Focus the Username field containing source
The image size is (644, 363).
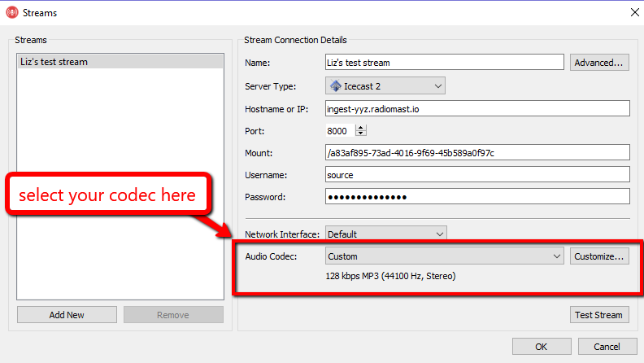tap(477, 175)
